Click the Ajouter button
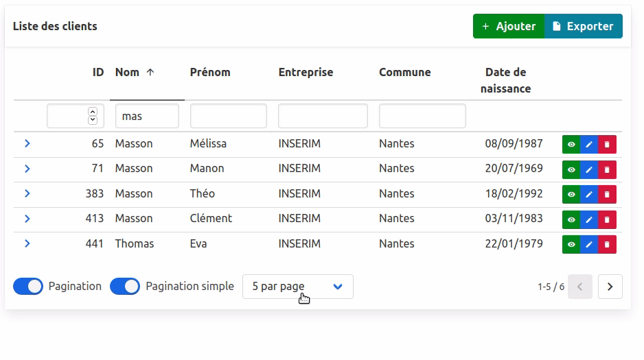Viewport: 644px width, 360px height. [x=509, y=26]
